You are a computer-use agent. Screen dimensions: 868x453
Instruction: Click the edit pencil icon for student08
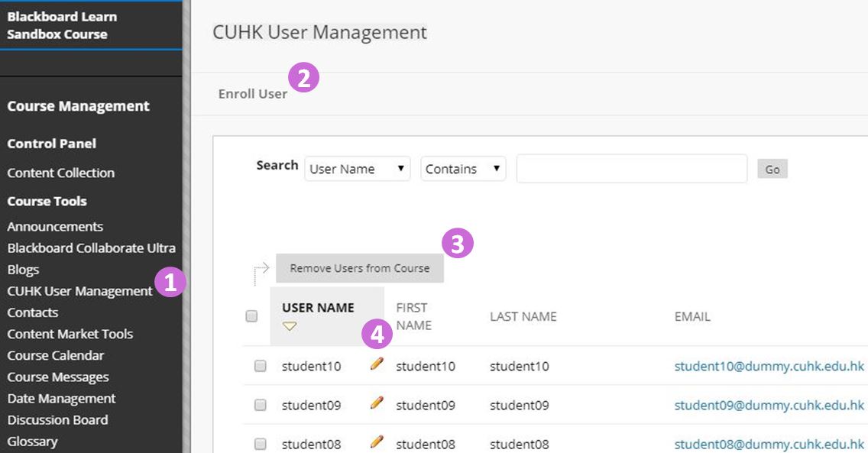click(x=377, y=442)
